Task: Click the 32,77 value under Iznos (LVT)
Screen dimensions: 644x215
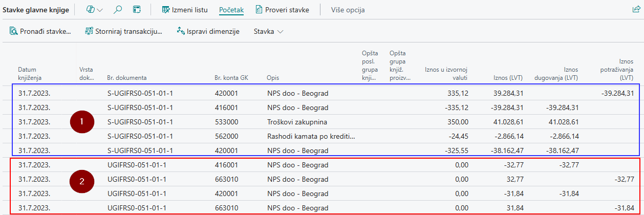Action: coord(514,179)
